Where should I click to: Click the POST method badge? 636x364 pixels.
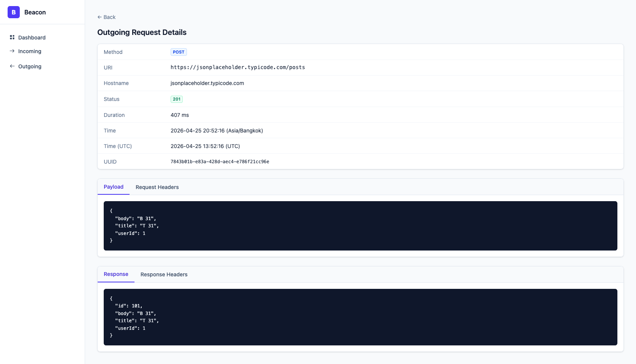[x=179, y=52]
